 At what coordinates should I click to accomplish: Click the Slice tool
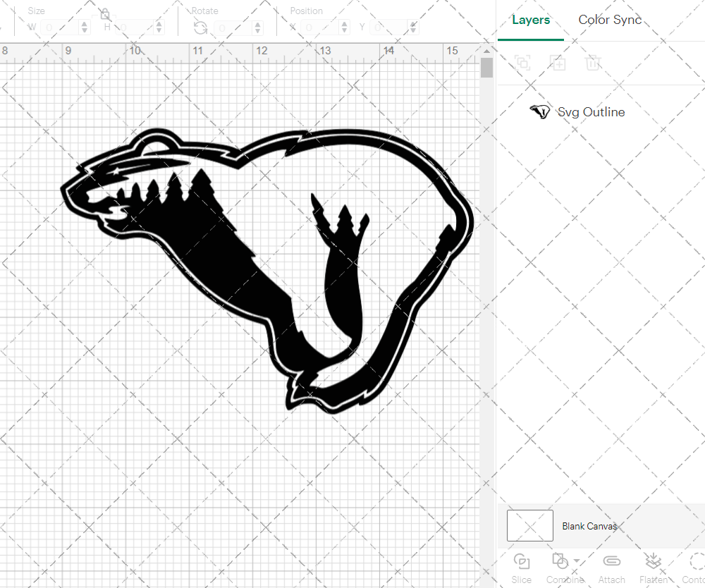pos(521,569)
